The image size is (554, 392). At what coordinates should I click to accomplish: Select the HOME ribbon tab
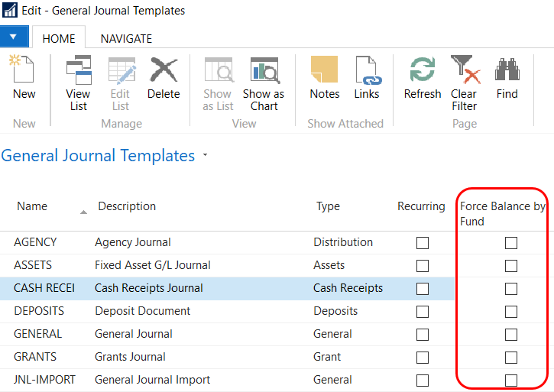59,38
